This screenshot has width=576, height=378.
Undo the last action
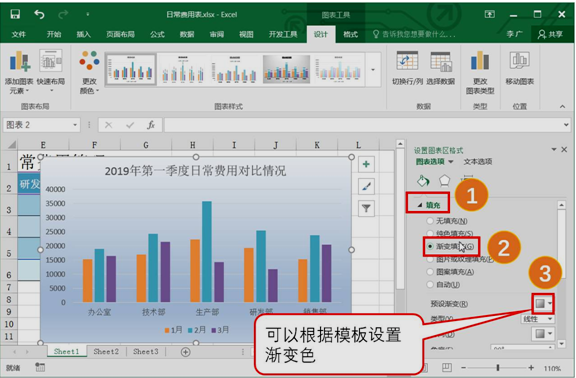pos(39,14)
